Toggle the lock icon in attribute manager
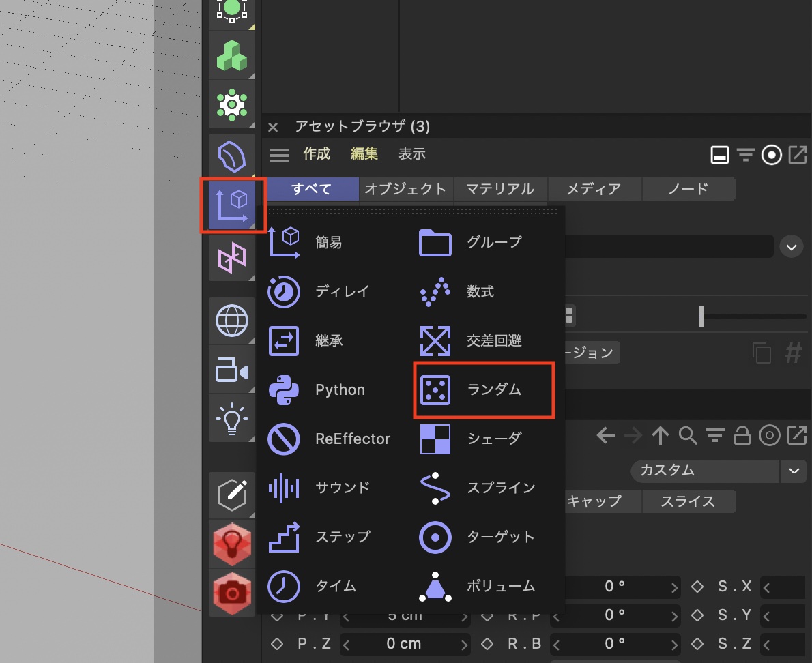Viewport: 812px width, 663px height. [x=742, y=435]
